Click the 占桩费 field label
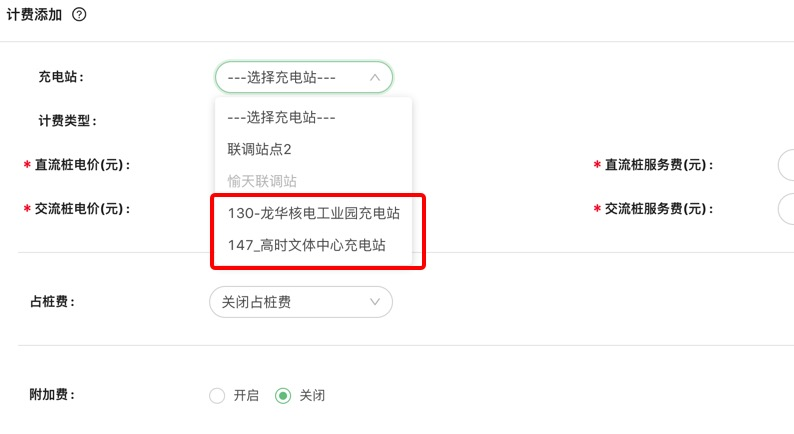This screenshot has height=434, width=794. (53, 301)
